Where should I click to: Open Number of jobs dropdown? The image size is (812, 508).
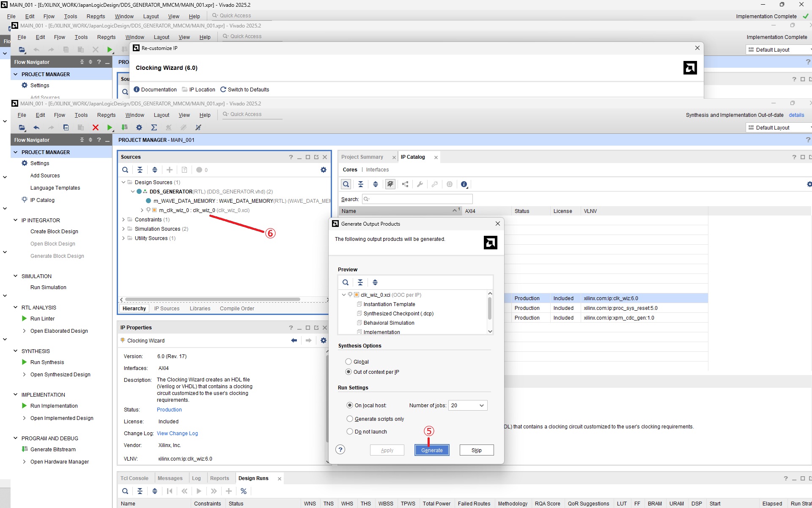click(x=481, y=406)
